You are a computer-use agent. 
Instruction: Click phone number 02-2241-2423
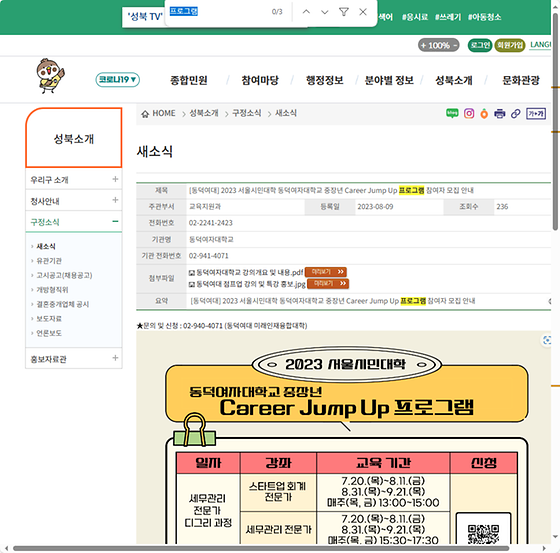211,223
